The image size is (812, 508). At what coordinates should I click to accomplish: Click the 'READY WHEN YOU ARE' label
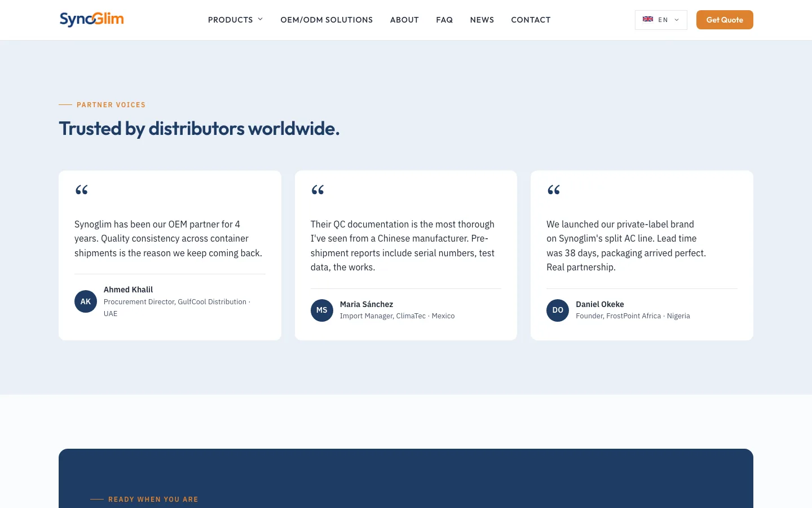click(x=153, y=500)
